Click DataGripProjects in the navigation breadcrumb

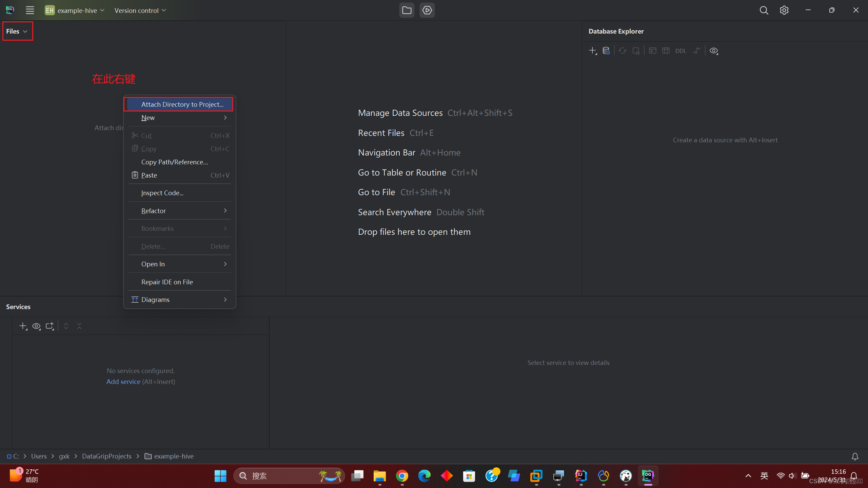106,456
